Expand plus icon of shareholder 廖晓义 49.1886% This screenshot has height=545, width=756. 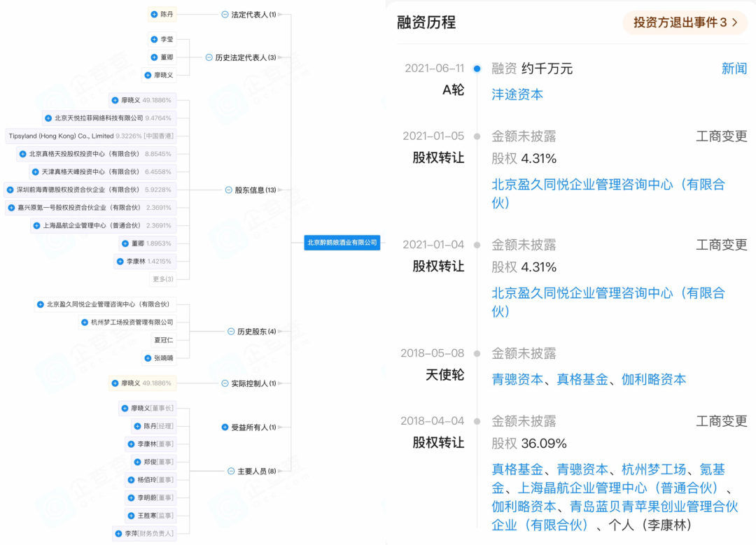pyautogui.click(x=115, y=100)
